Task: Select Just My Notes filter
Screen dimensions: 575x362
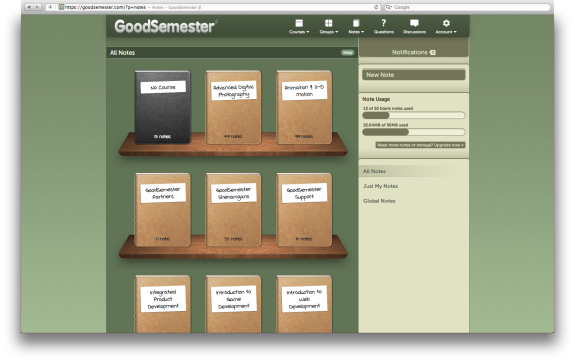Action: pyautogui.click(x=380, y=186)
